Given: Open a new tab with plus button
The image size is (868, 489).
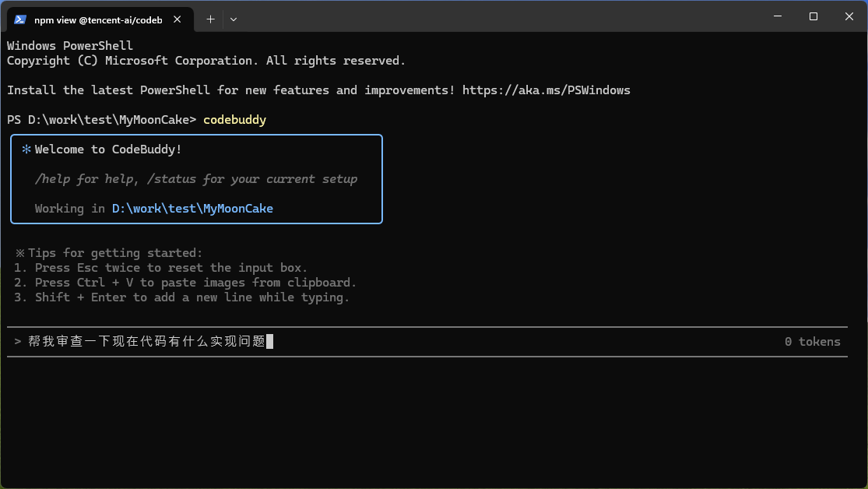Looking at the screenshot, I should (210, 19).
